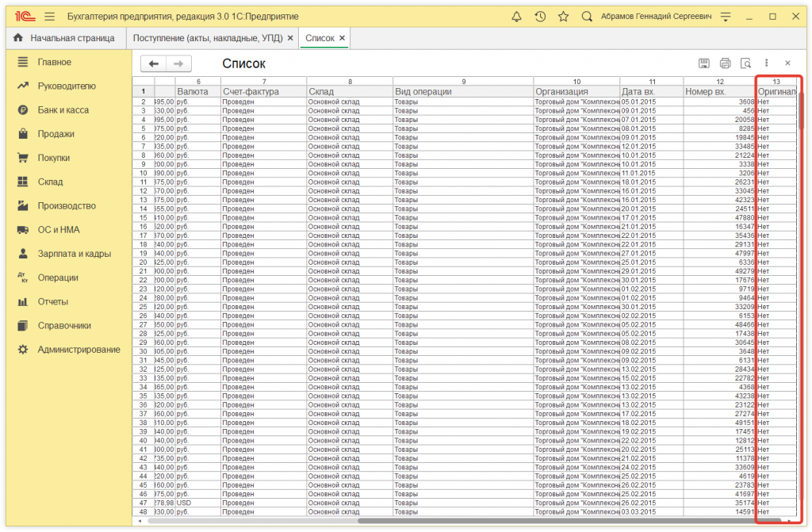812x532 pixels.
Task: Open print preview icon
Action: click(745, 63)
